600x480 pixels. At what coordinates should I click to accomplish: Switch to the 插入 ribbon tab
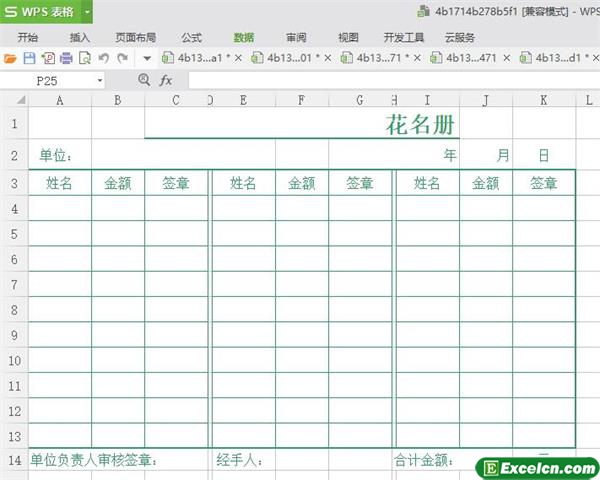point(80,37)
